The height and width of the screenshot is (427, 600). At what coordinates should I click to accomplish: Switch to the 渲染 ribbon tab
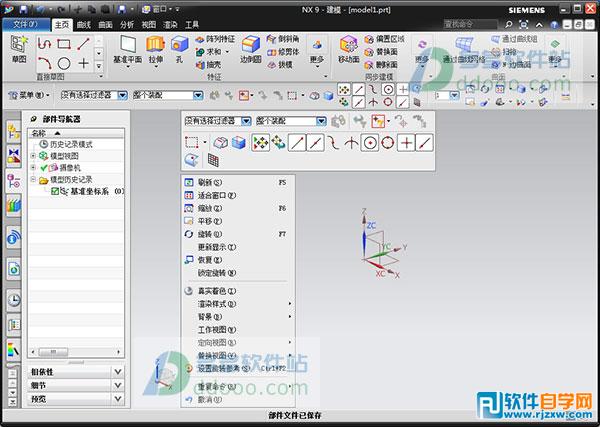point(170,25)
